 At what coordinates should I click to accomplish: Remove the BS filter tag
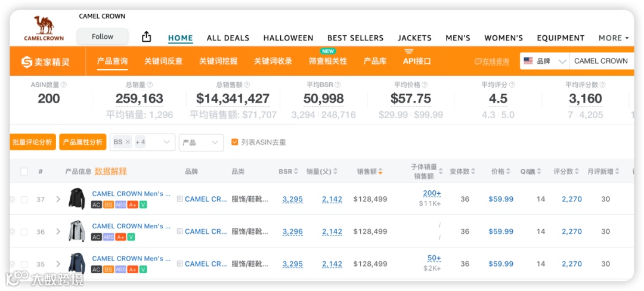[x=128, y=142]
